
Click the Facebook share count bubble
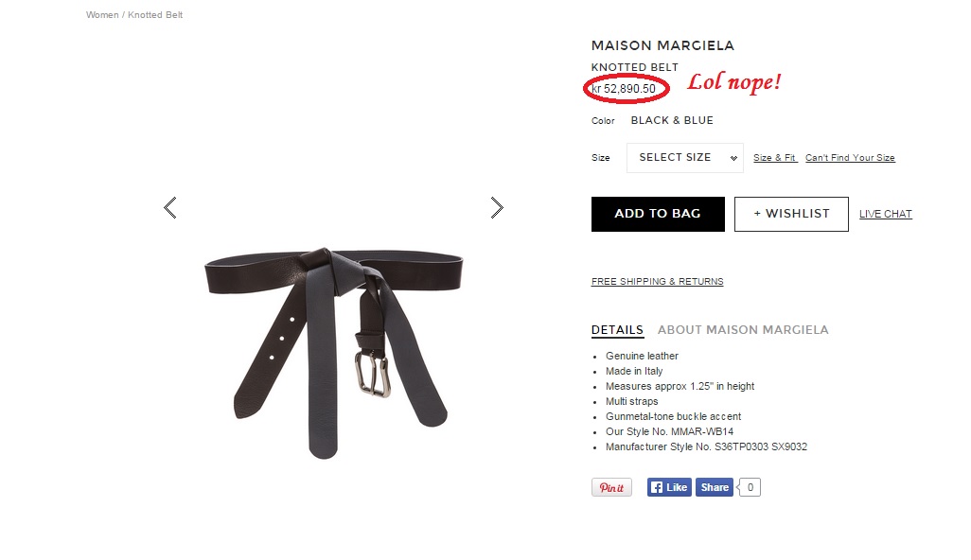[x=750, y=487]
